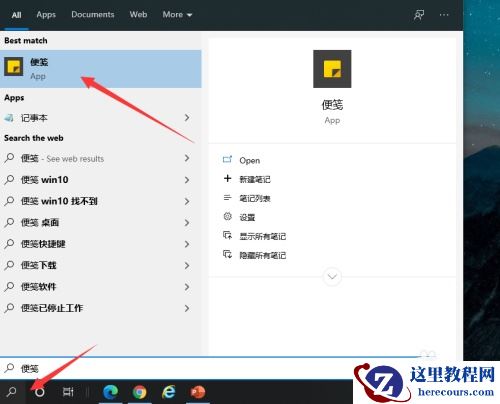Click the taskbar search magnifier icon

[x=12, y=392]
